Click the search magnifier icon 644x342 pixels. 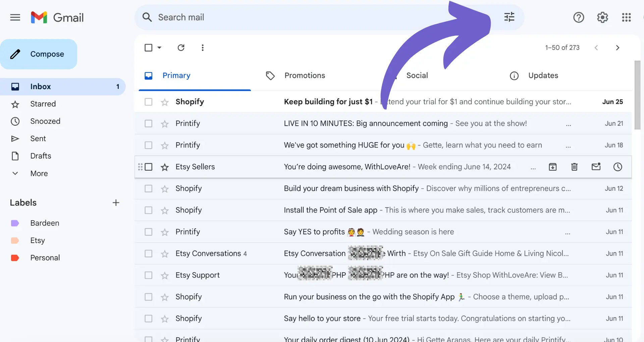(147, 17)
